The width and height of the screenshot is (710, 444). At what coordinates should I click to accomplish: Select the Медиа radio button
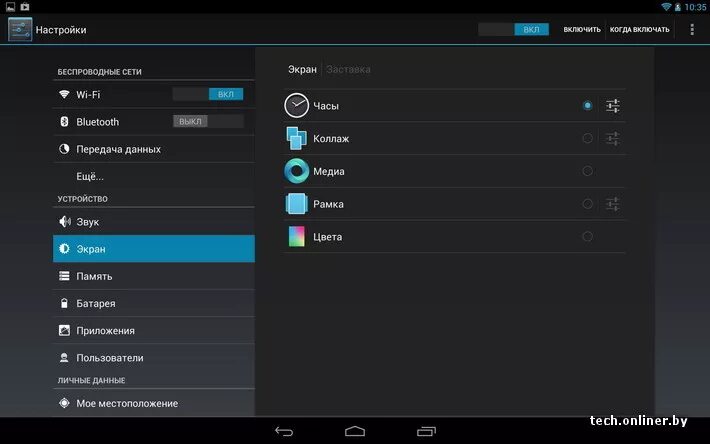[x=587, y=171]
